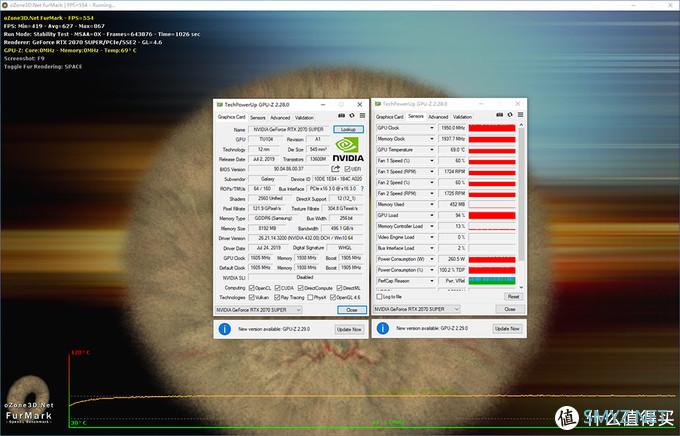Enable the Log to file checkbox
Image resolution: width=680 pixels, height=436 pixels.
click(x=379, y=297)
